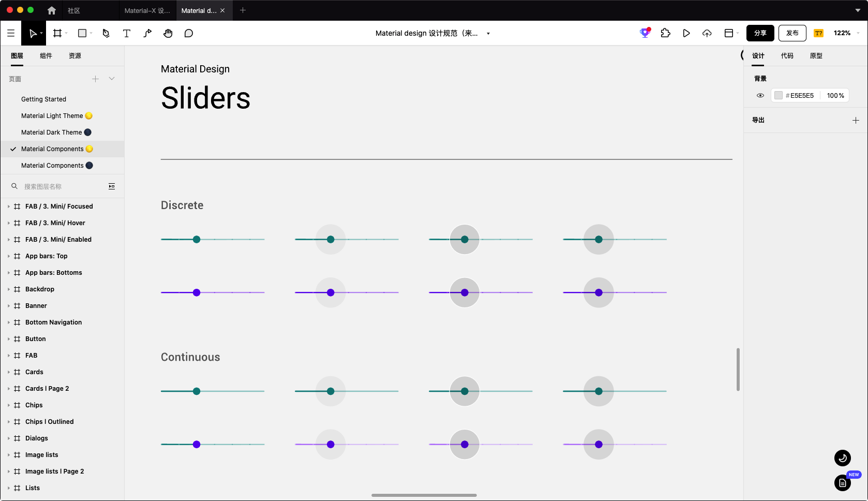868x501 pixels.
Task: Switch to the 设计 design tab
Action: pos(758,56)
